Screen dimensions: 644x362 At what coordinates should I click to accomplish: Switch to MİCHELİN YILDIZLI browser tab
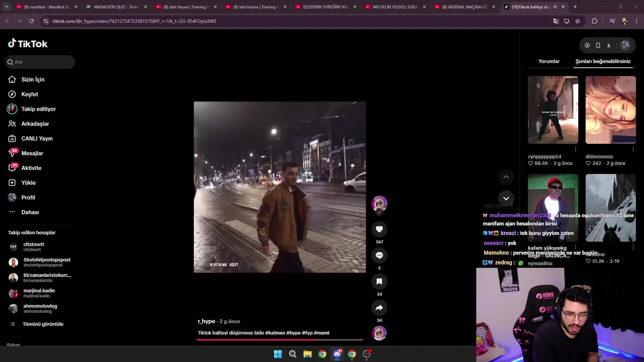pos(394,7)
